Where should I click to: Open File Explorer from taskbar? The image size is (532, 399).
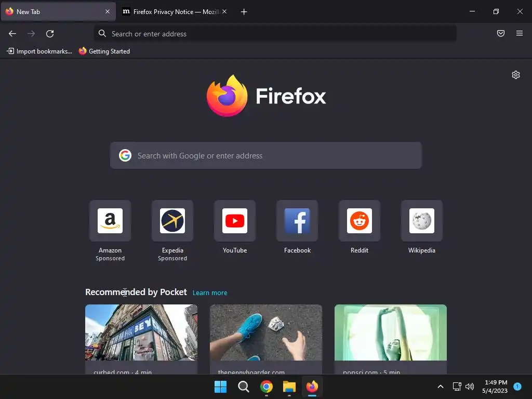click(289, 387)
